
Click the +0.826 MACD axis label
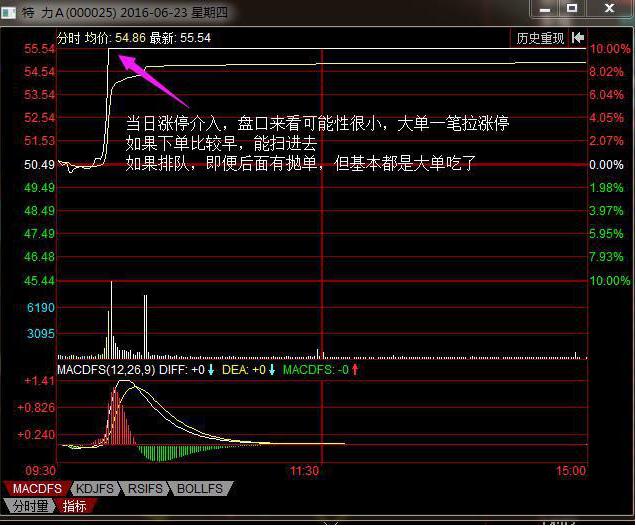click(36, 408)
